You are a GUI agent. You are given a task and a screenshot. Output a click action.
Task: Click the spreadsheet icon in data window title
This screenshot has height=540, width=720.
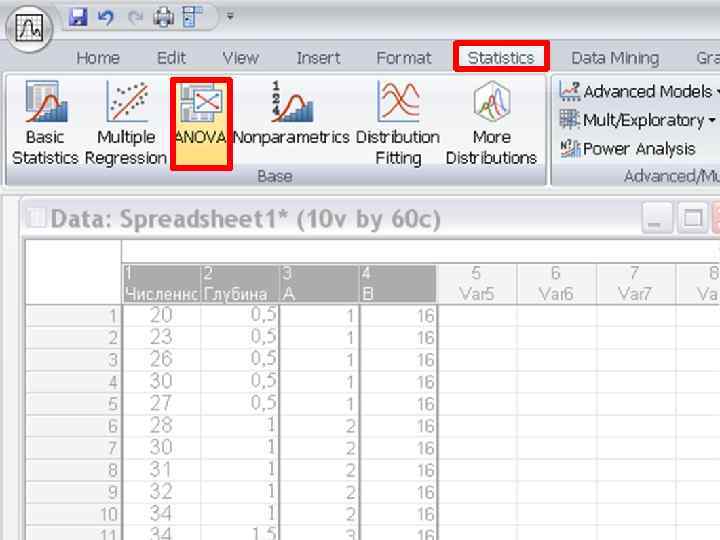36,218
